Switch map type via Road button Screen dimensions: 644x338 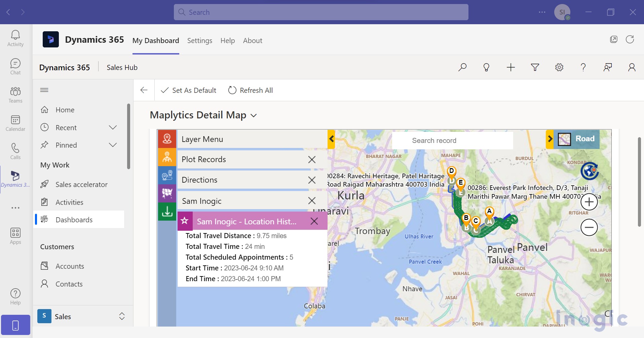pyautogui.click(x=577, y=139)
